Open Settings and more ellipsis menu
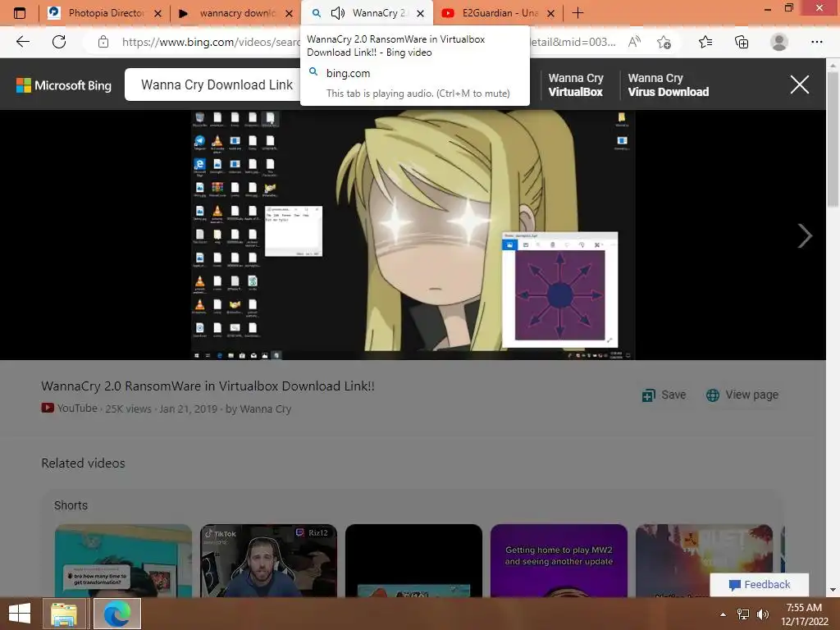Image resolution: width=840 pixels, height=630 pixels. 816,42
